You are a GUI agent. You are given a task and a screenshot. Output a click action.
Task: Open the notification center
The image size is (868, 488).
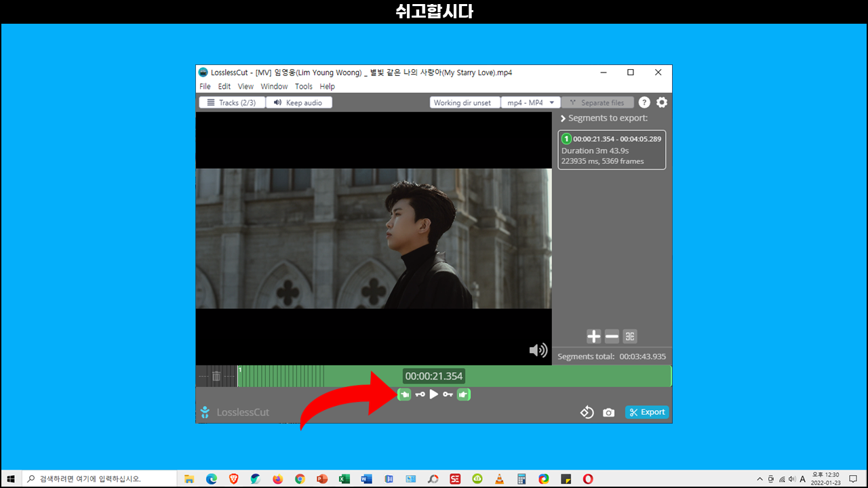coord(853,479)
